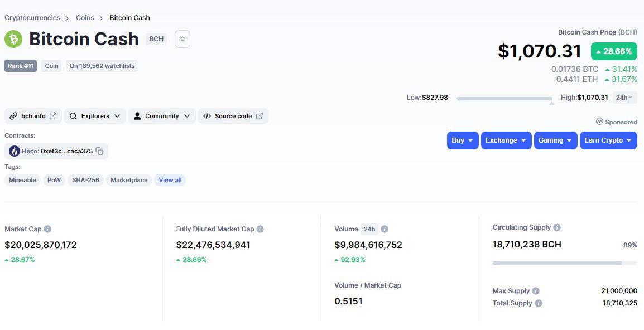644x330 pixels.
Task: Open the Source code link
Action: tap(233, 116)
